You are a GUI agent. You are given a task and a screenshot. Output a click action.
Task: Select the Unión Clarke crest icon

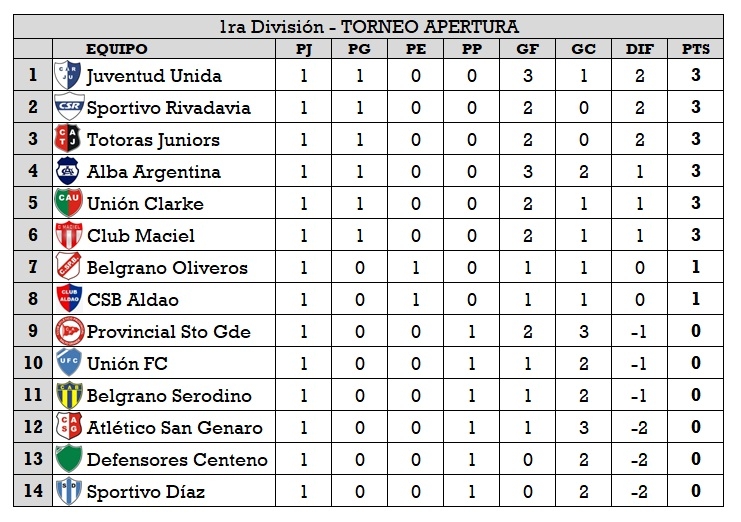click(x=68, y=203)
